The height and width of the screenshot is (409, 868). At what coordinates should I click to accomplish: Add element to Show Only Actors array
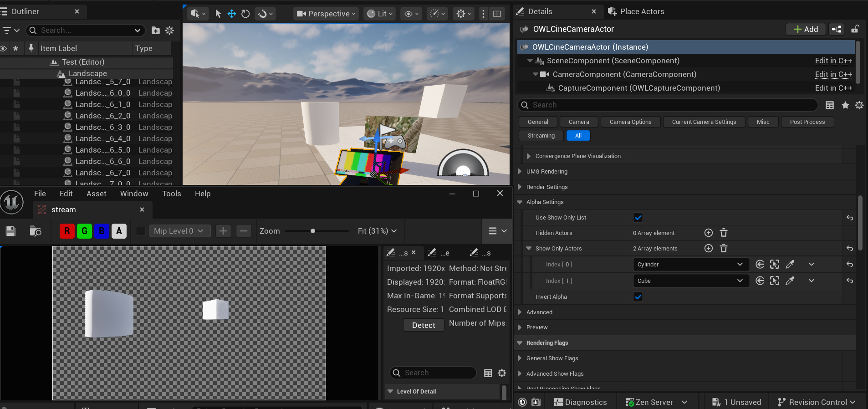tap(709, 248)
